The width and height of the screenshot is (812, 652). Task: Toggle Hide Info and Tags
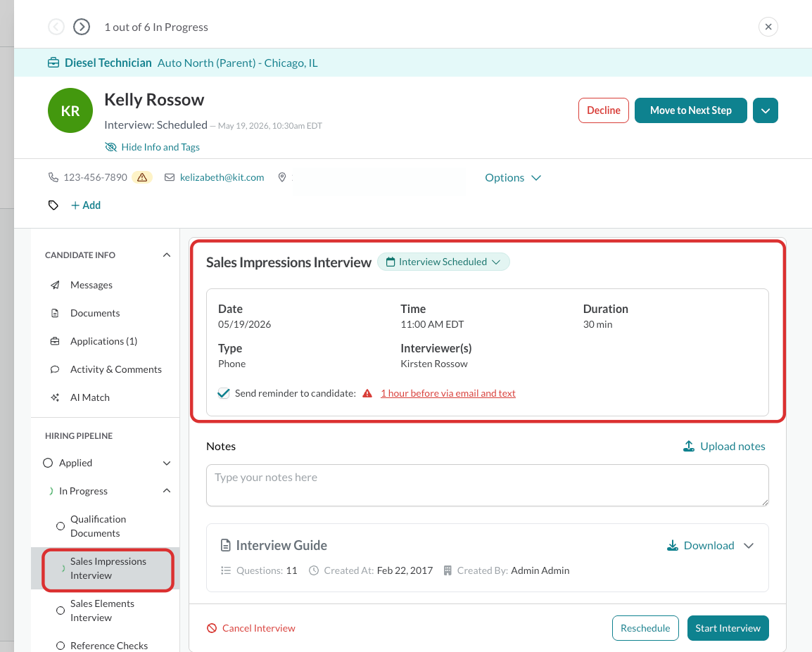152,147
